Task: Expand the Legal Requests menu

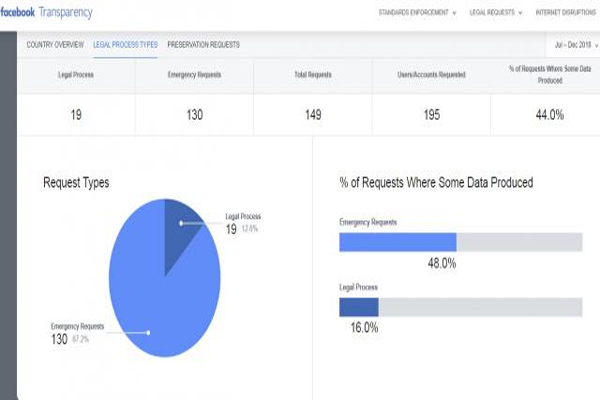Action: [x=496, y=13]
